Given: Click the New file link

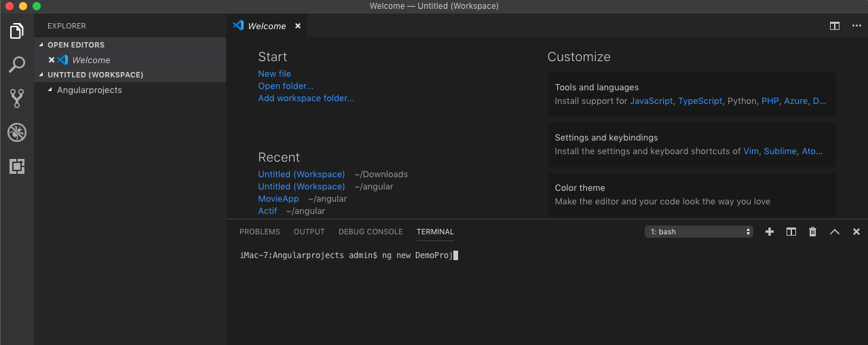Looking at the screenshot, I should pos(274,74).
